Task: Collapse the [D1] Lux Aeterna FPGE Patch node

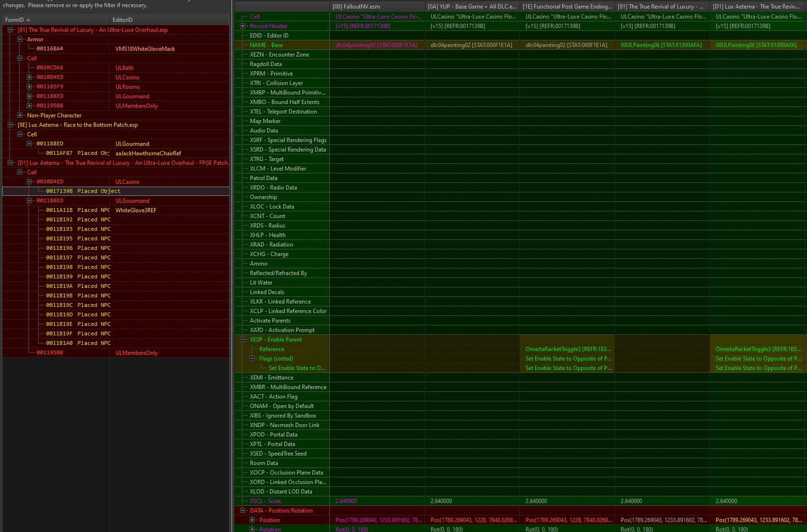Action: click(x=10, y=163)
